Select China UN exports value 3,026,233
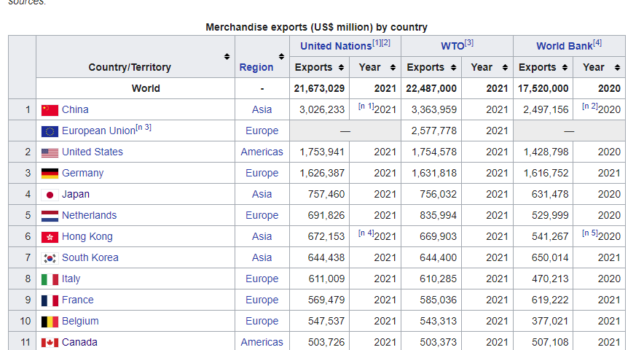The width and height of the screenshot is (644, 350). (x=322, y=110)
